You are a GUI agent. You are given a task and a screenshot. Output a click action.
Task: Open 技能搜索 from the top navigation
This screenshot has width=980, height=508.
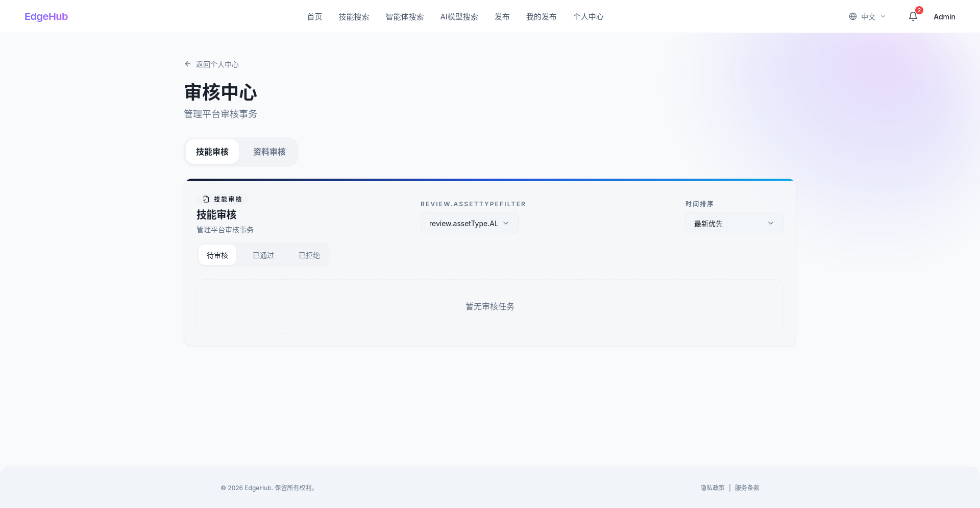pos(354,16)
